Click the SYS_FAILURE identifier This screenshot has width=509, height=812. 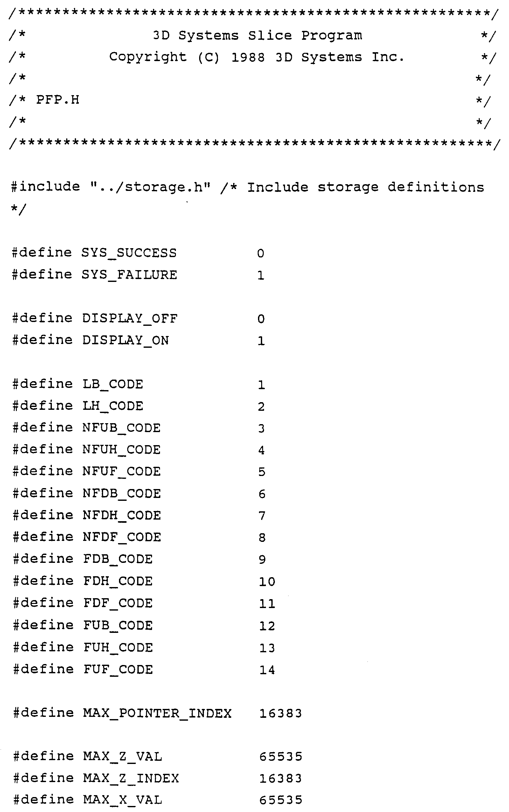pos(129,275)
